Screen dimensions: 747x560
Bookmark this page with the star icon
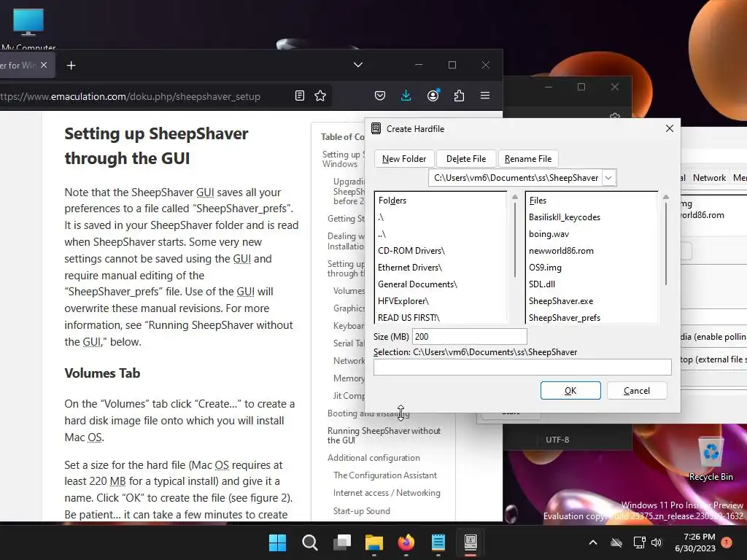(x=320, y=96)
